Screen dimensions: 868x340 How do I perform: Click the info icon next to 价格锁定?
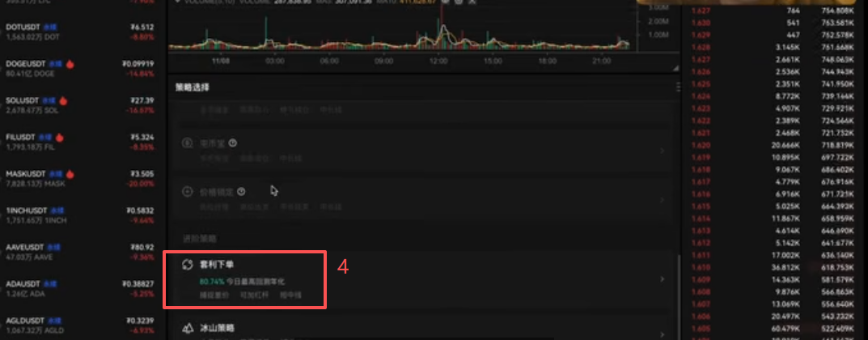coord(241,191)
